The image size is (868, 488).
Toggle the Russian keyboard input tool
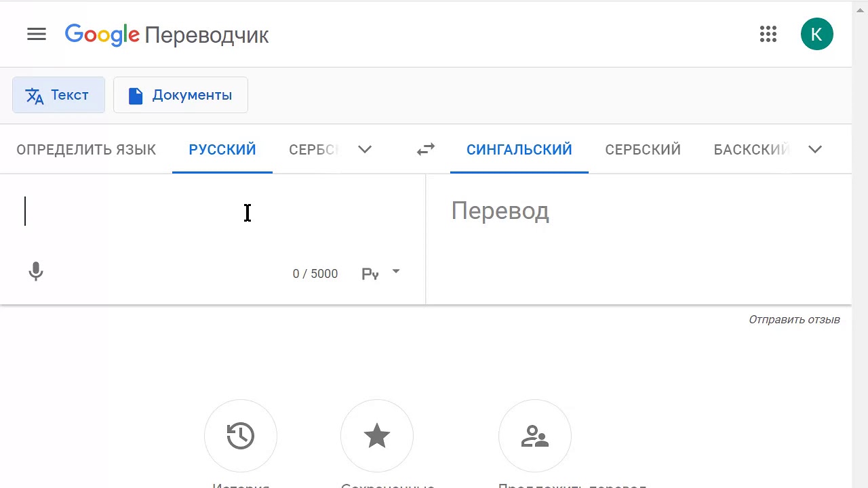click(370, 274)
